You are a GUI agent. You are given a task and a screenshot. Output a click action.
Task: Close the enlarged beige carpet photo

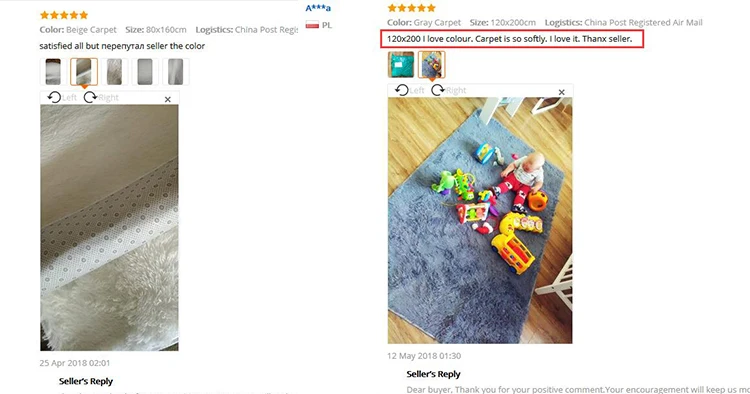click(x=167, y=99)
